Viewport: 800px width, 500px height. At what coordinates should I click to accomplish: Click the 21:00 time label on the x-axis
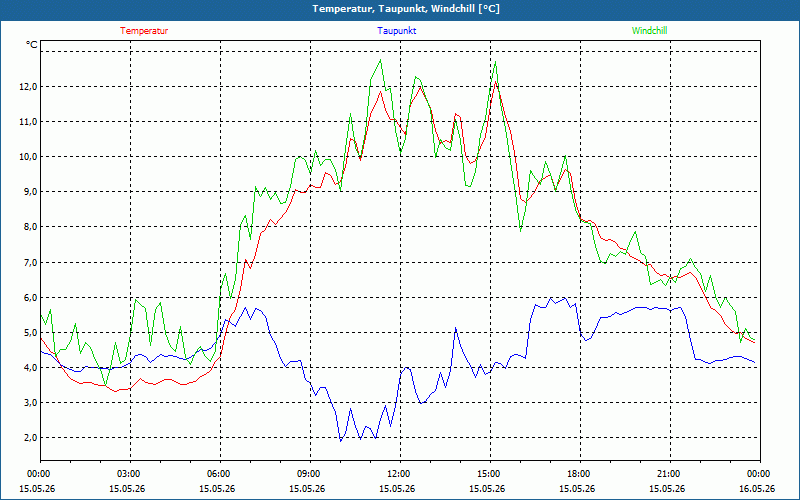670,474
